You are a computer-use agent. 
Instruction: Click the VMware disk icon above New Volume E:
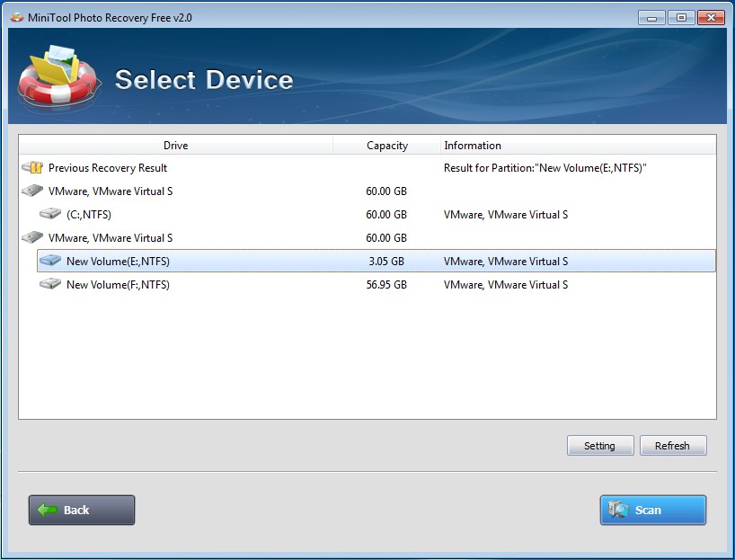tap(32, 237)
